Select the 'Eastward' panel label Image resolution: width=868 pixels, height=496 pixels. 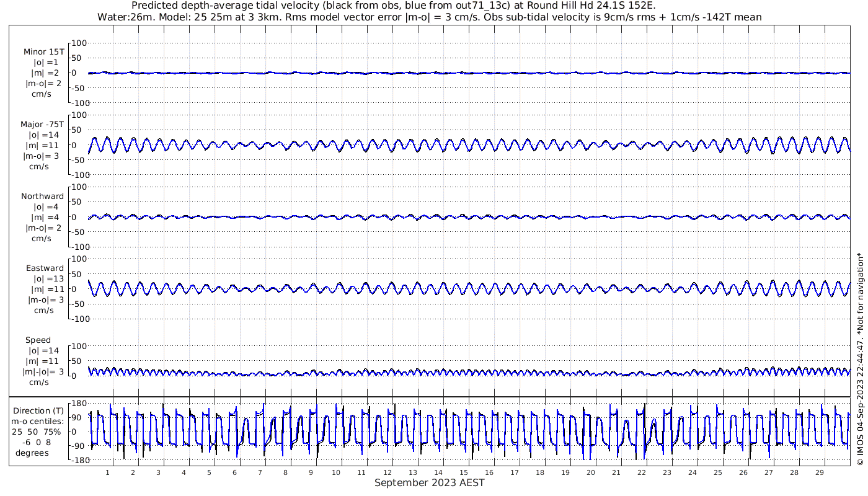[x=45, y=268]
